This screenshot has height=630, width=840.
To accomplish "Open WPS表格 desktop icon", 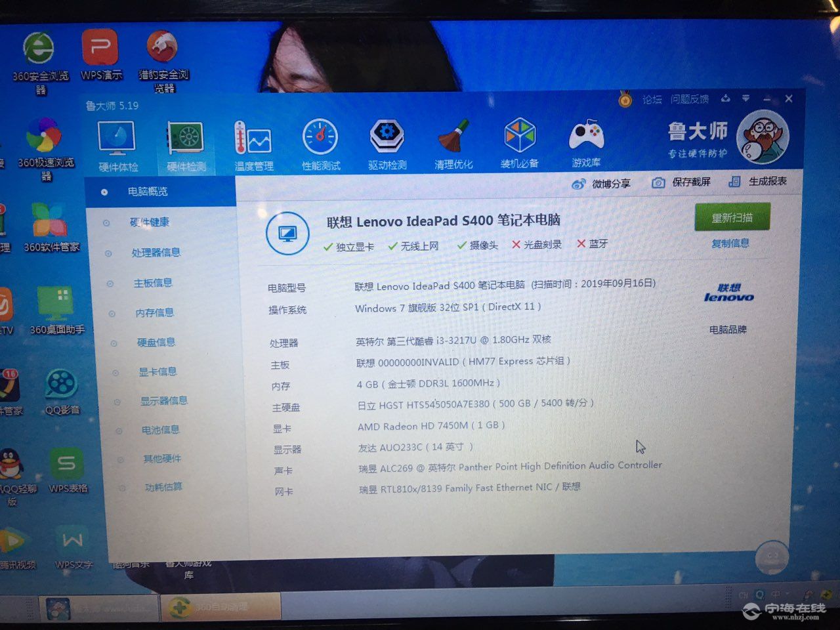I will (68, 470).
